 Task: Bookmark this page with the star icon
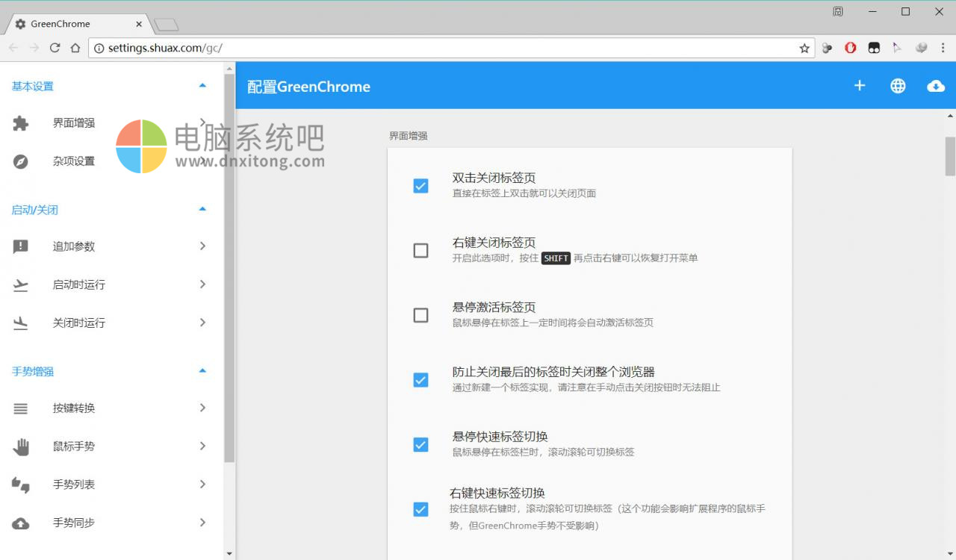click(x=804, y=48)
